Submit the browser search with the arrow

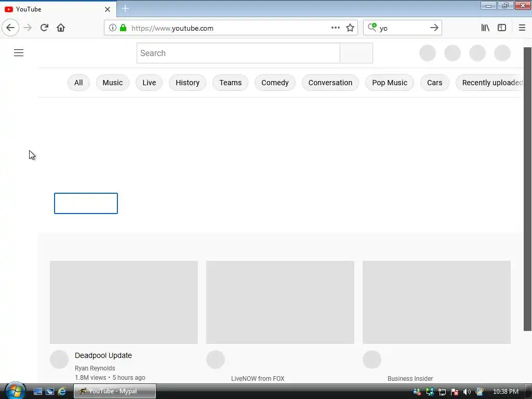(434, 28)
